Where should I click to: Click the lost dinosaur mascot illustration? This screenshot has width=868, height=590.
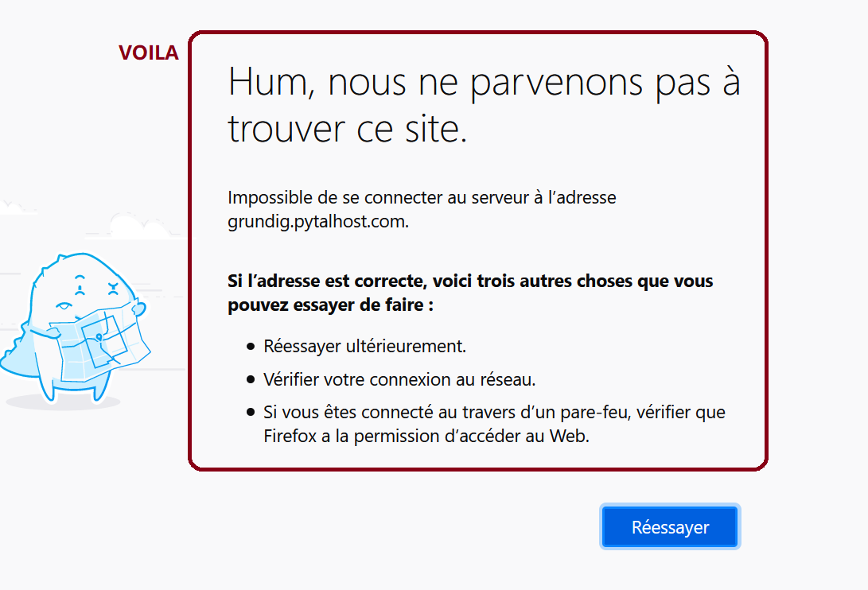point(76,328)
